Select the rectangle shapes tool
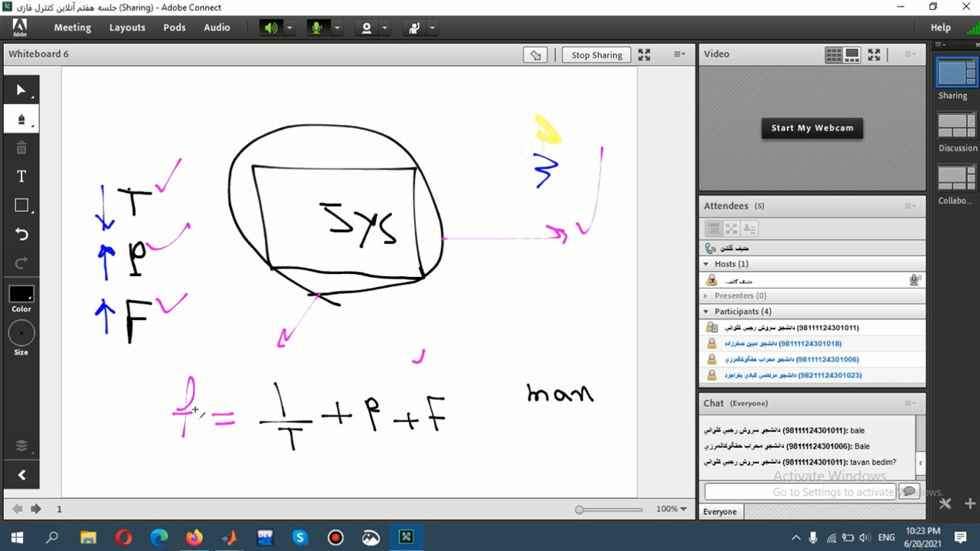 click(21, 205)
